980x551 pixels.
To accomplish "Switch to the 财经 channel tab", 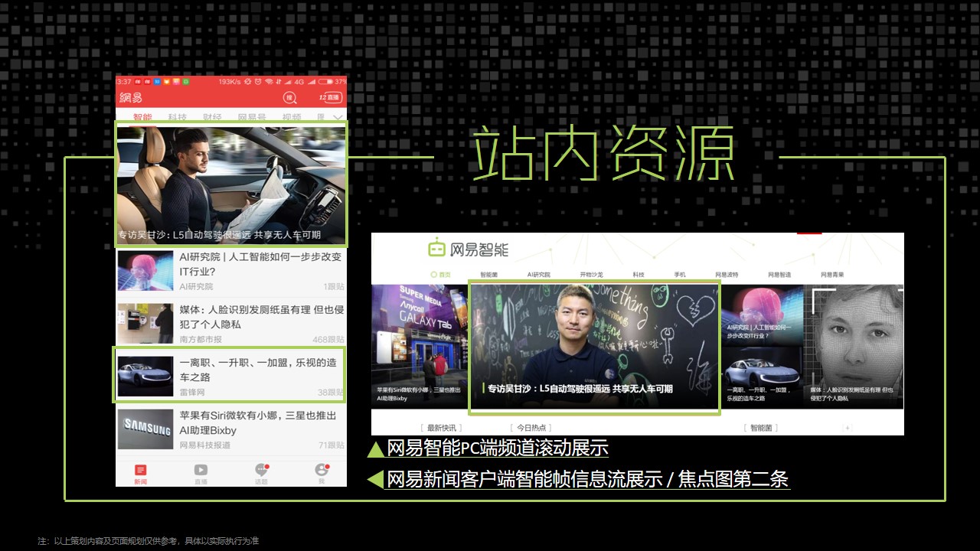I will (212, 116).
